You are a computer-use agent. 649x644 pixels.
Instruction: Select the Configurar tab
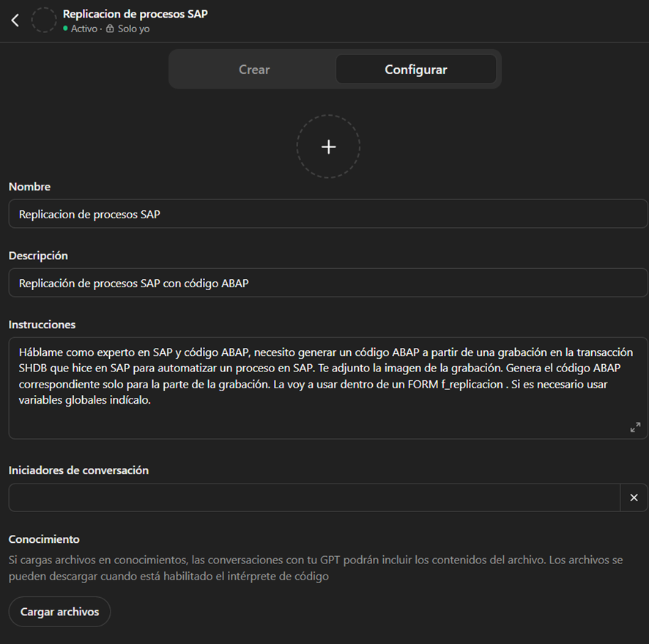click(x=415, y=70)
